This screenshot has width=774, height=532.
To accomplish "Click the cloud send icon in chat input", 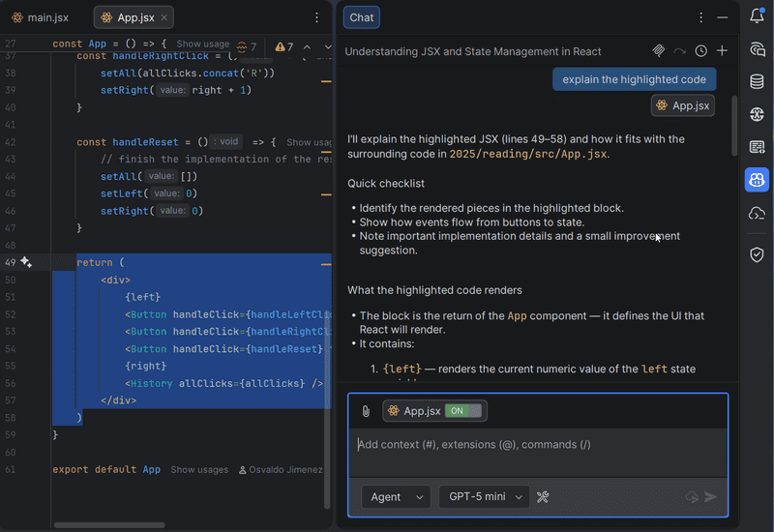I will 692,497.
